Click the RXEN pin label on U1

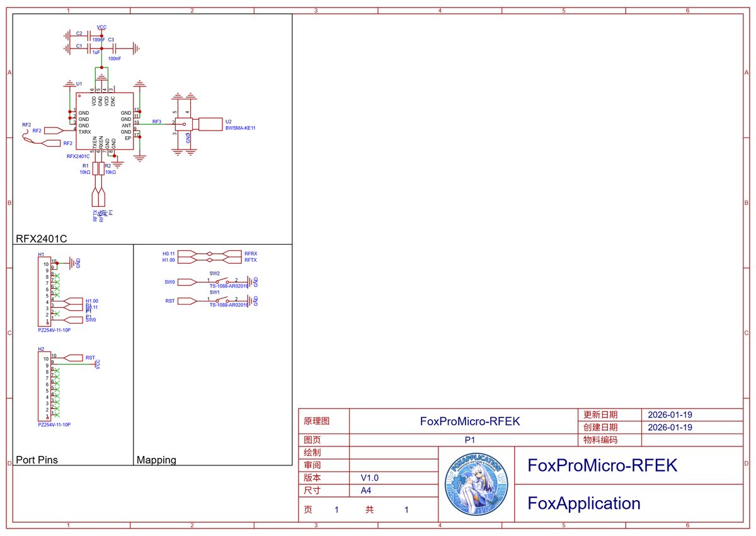[101, 143]
